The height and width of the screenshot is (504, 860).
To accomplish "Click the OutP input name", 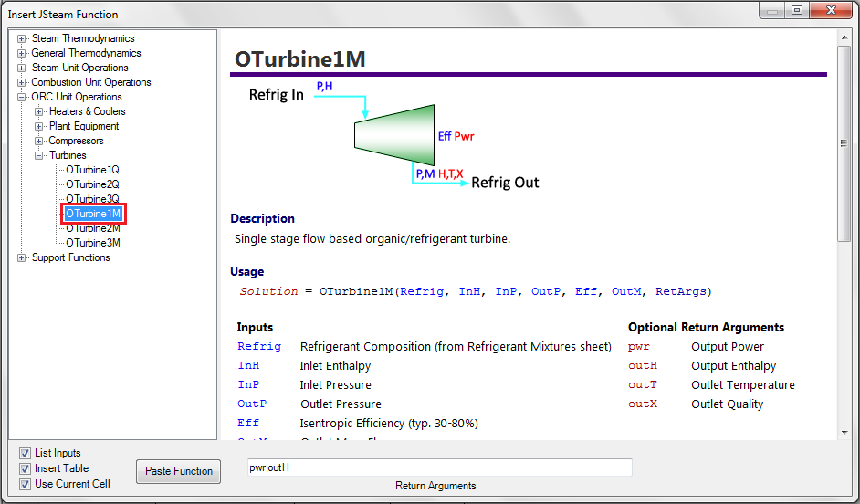I will pyautogui.click(x=252, y=404).
